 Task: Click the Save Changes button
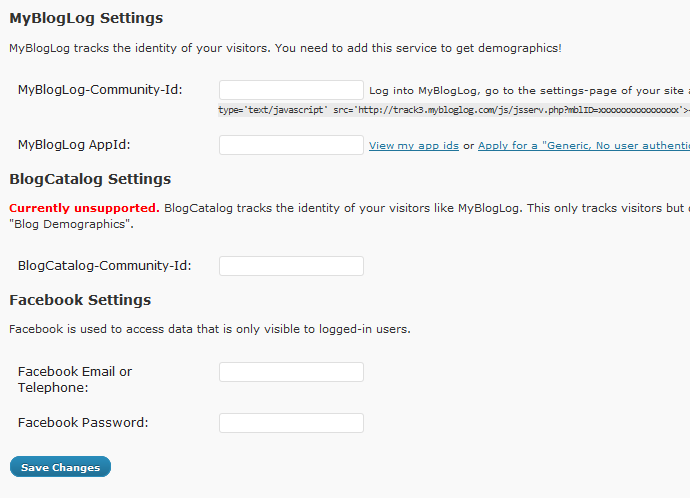coord(60,467)
